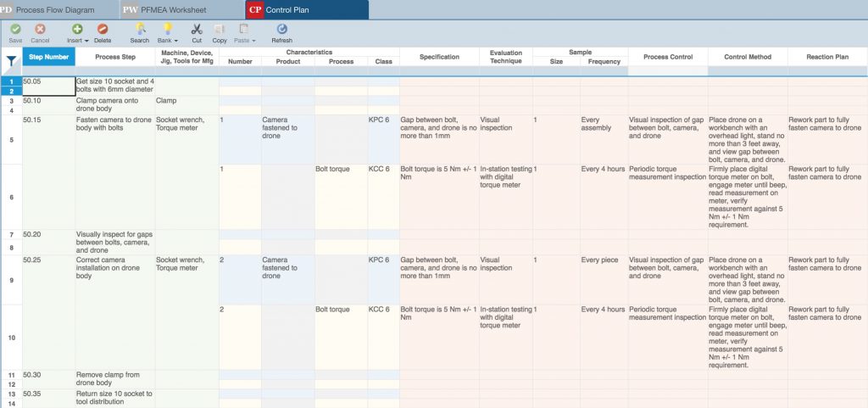
Task: Open the Bank dropdown menu
Action: click(168, 40)
